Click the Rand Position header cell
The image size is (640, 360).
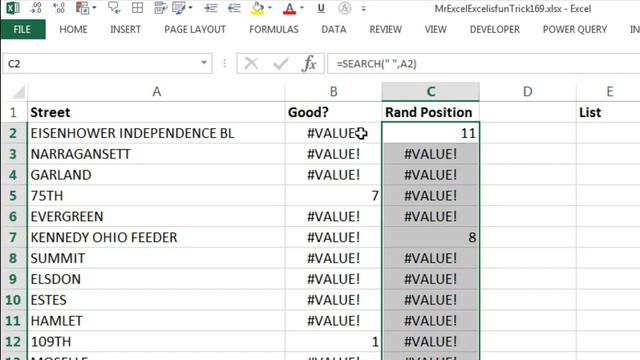(x=431, y=112)
